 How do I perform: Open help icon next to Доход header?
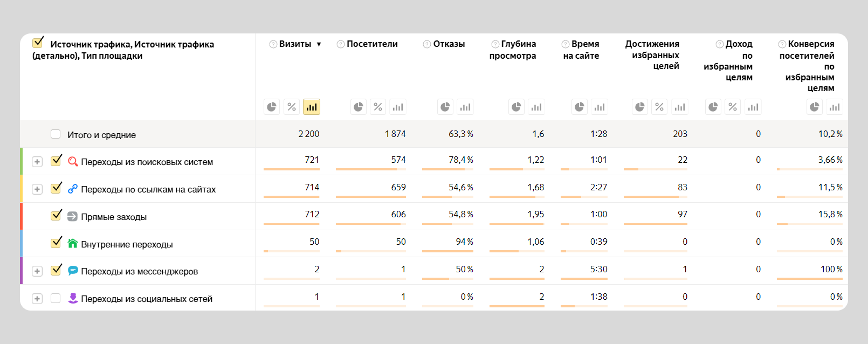point(720,44)
